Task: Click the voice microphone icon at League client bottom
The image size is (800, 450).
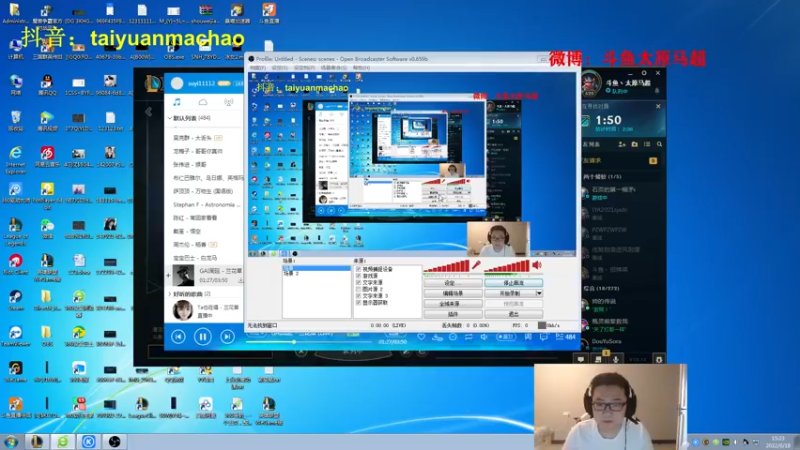Action: [x=616, y=359]
